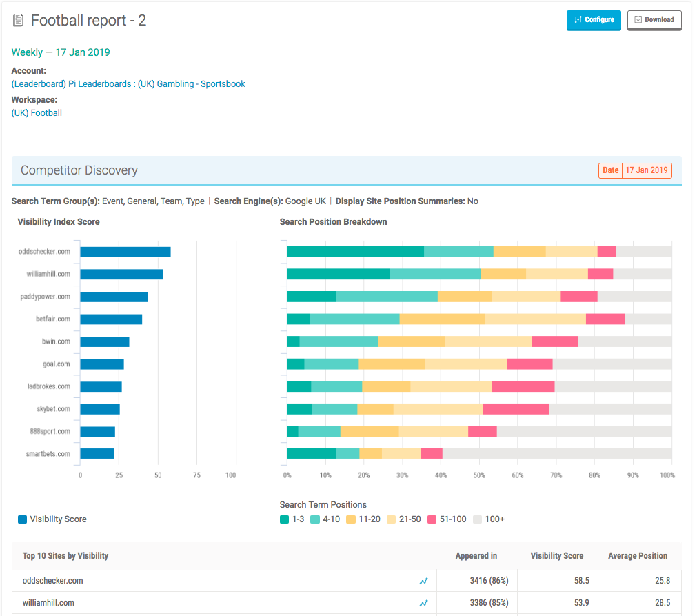Toggle the 100+ positions legend swatch

tap(477, 519)
